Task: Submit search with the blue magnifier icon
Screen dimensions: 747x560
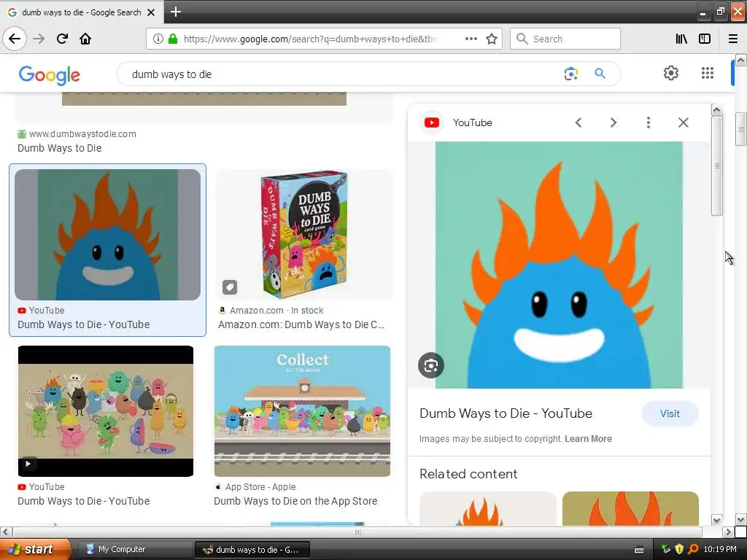Action: point(600,74)
